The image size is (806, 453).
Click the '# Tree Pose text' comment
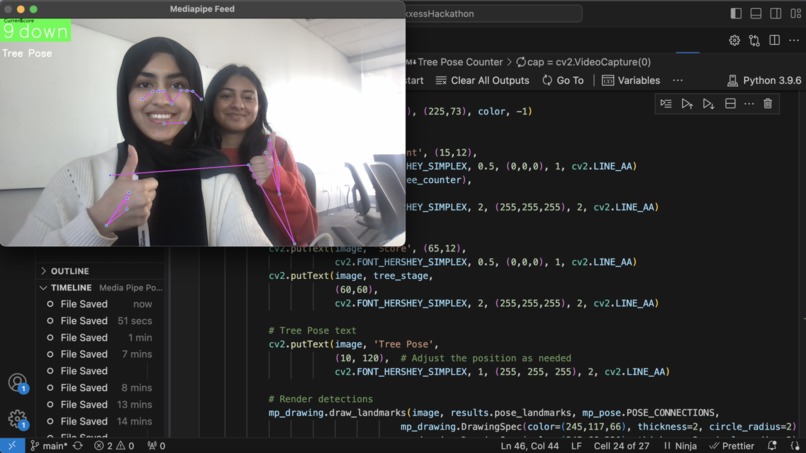pos(312,331)
